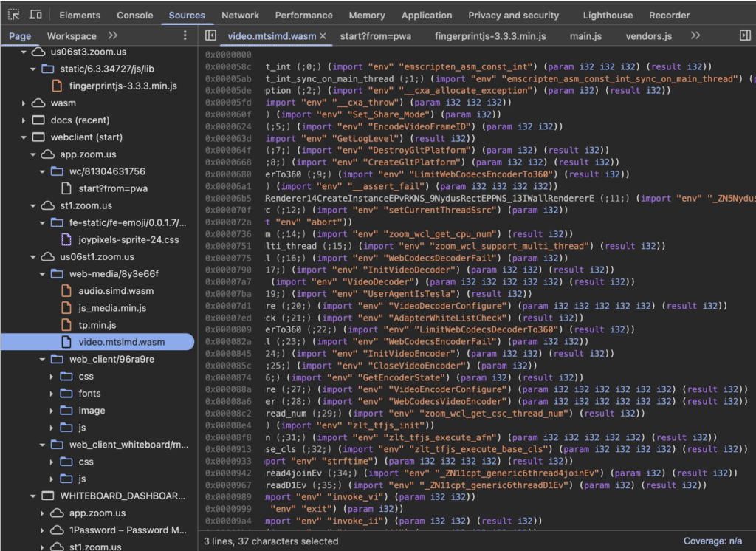
Task: Activate the inspect element picker icon
Action: pos(14,15)
